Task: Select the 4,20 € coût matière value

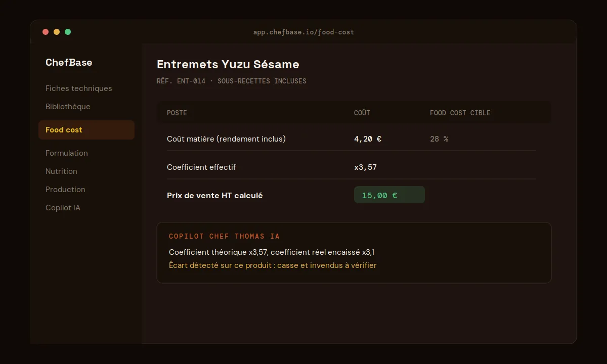Action: coord(368,139)
